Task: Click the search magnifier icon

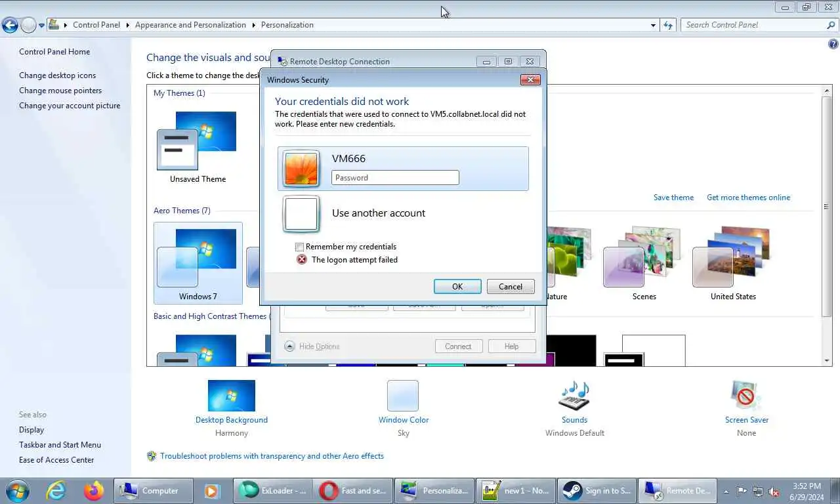Action: (831, 25)
